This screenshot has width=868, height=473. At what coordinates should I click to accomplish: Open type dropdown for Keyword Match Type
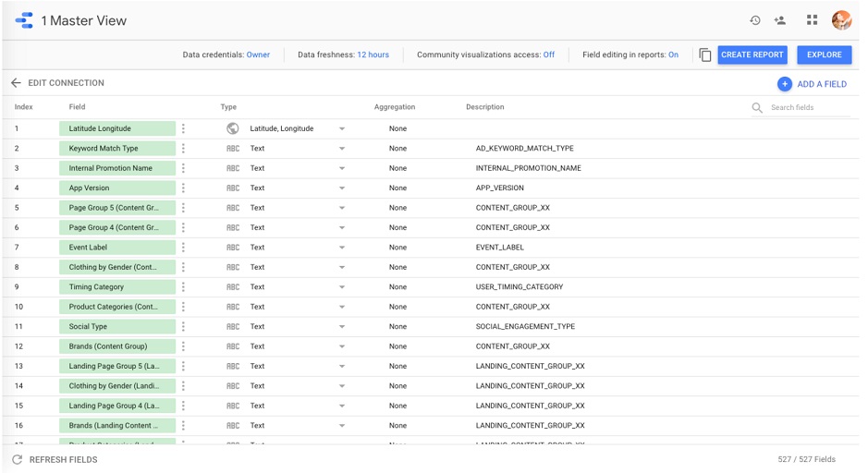pos(342,149)
